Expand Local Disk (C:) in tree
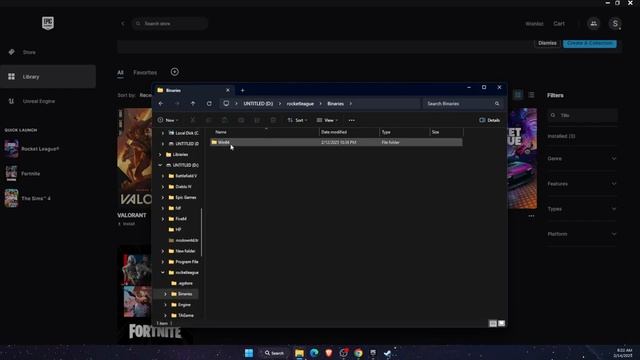Viewport: 640px width, 360px height. pyautogui.click(x=163, y=133)
